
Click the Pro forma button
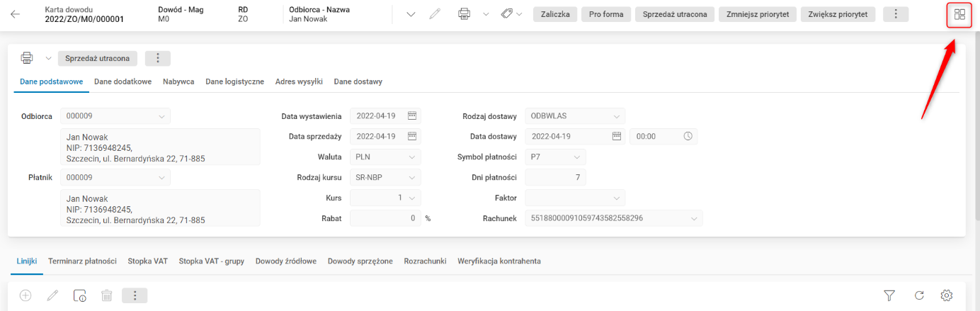(606, 14)
